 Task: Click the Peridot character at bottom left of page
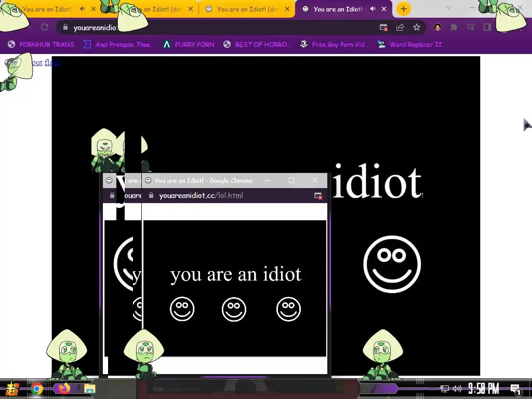click(x=67, y=354)
